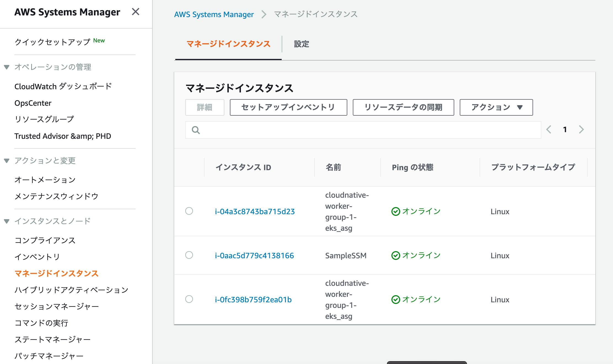Viewport: 613px width, 364px height.
Task: Click Linux cell in SampleSSM row
Action: click(500, 256)
